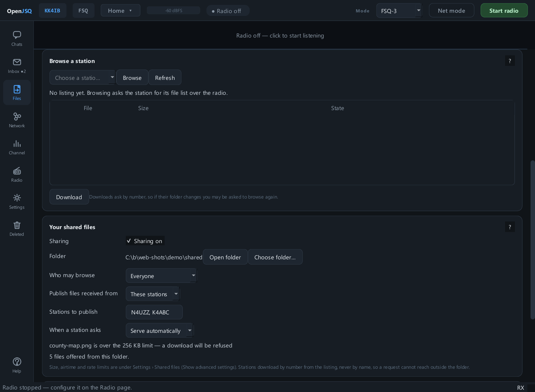The height and width of the screenshot is (392, 535).
Task: Click the "Radio stopped" status bar message
Action: [x=67, y=387]
